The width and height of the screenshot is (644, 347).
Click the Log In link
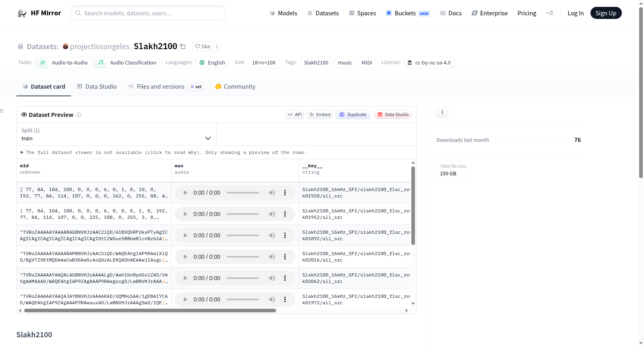[576, 13]
